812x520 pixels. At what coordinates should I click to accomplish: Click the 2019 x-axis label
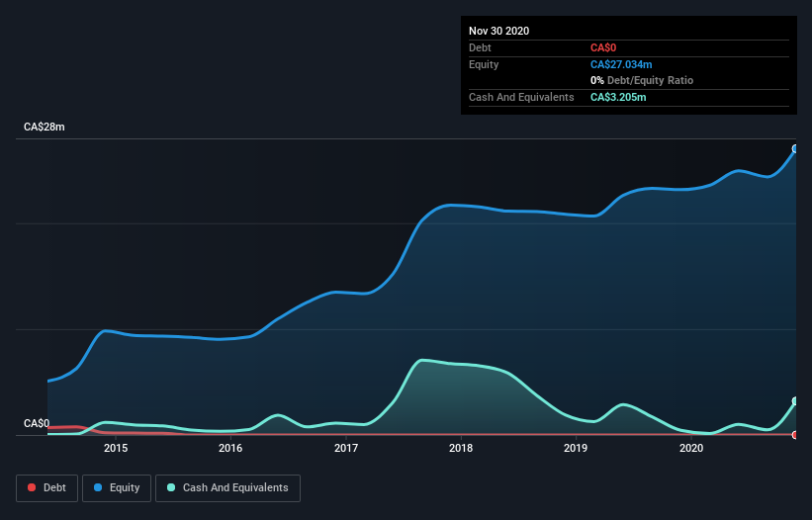576,448
